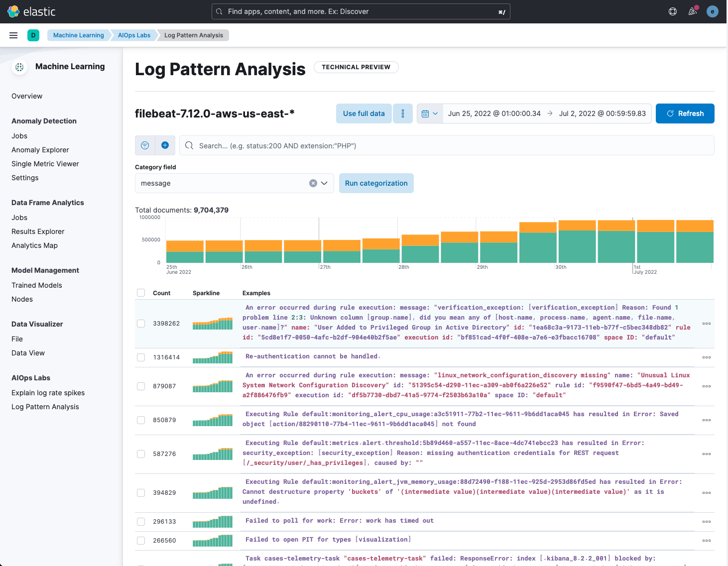Open more options next to Use full data
The height and width of the screenshot is (566, 728).
[403, 113]
